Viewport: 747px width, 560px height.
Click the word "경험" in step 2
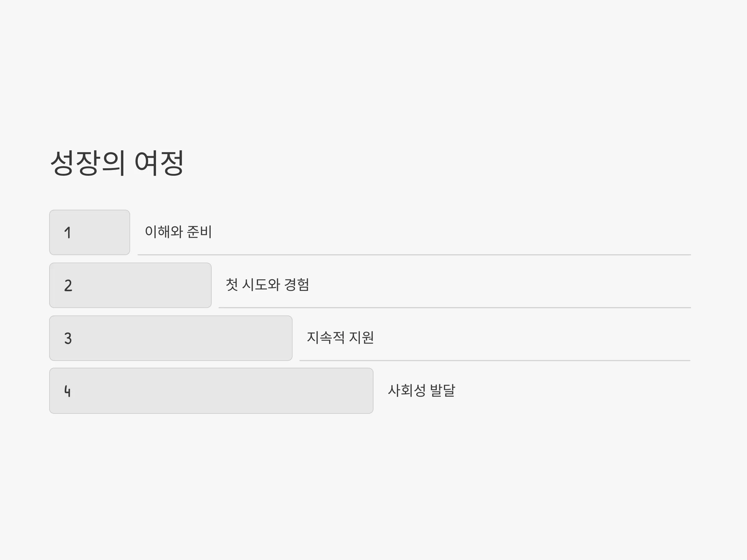coord(297,285)
